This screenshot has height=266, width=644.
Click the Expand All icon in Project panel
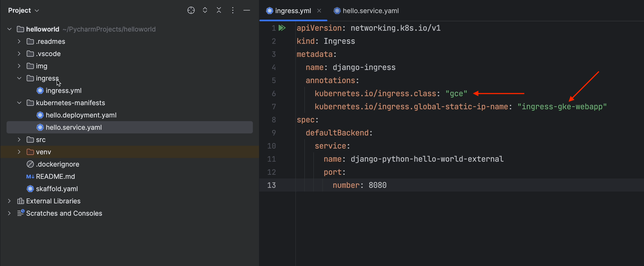pos(205,10)
